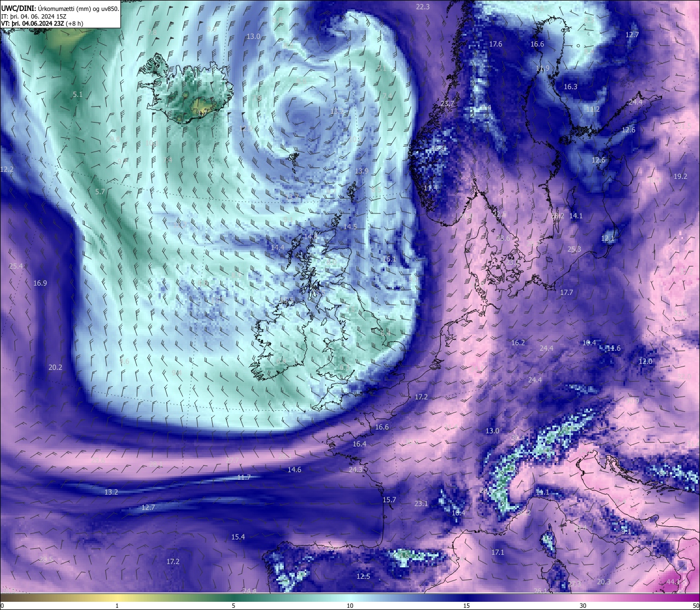
Task: Click the colour scale label '30'
Action: click(x=583, y=606)
